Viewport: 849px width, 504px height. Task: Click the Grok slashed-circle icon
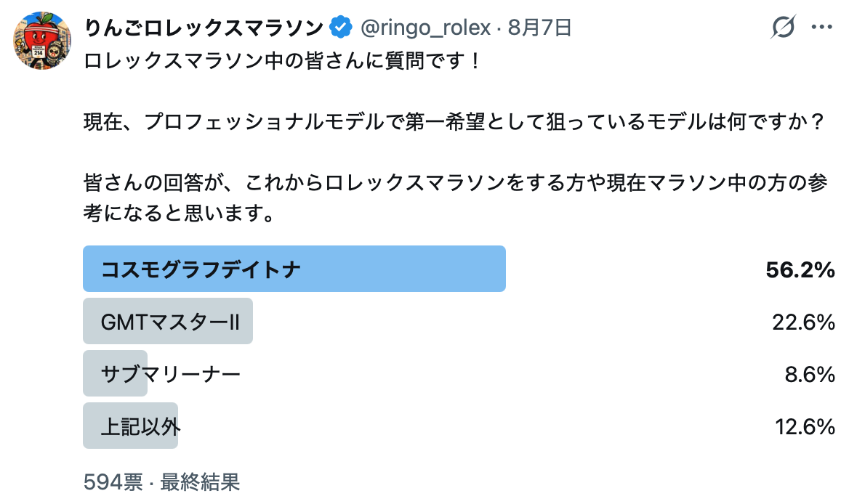pos(783,26)
